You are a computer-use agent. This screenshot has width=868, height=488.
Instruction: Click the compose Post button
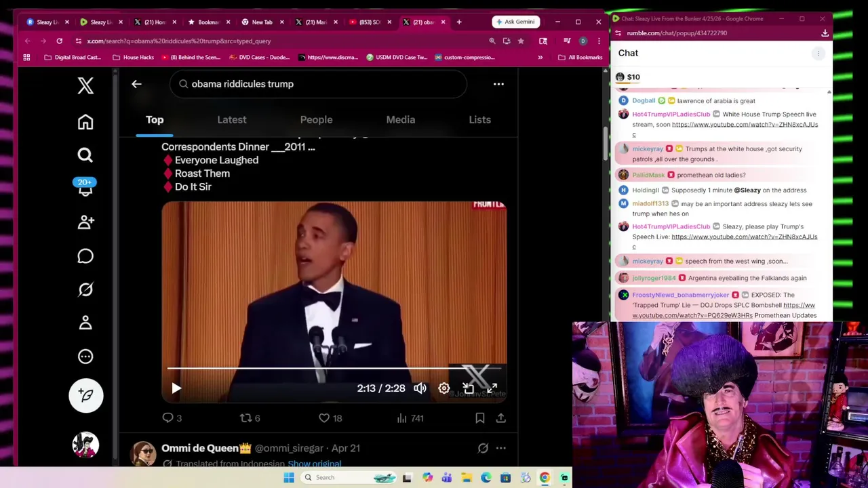point(85,395)
